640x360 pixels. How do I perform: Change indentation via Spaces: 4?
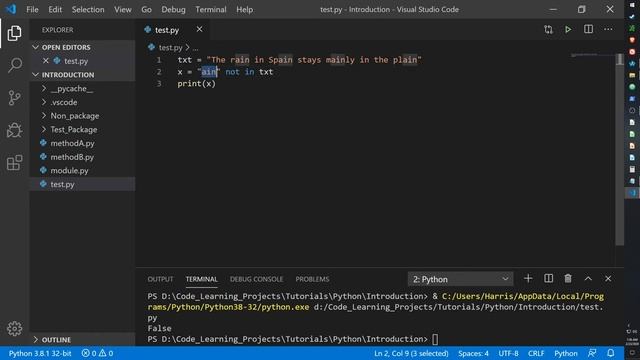coord(473,353)
